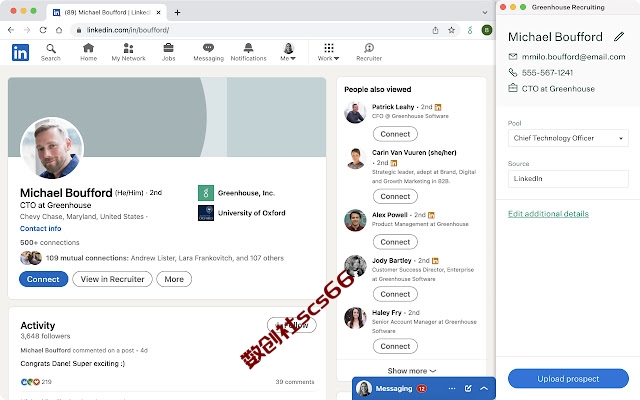This screenshot has height=400, width=640.
Task: Open Edit additional details link
Action: pos(548,213)
